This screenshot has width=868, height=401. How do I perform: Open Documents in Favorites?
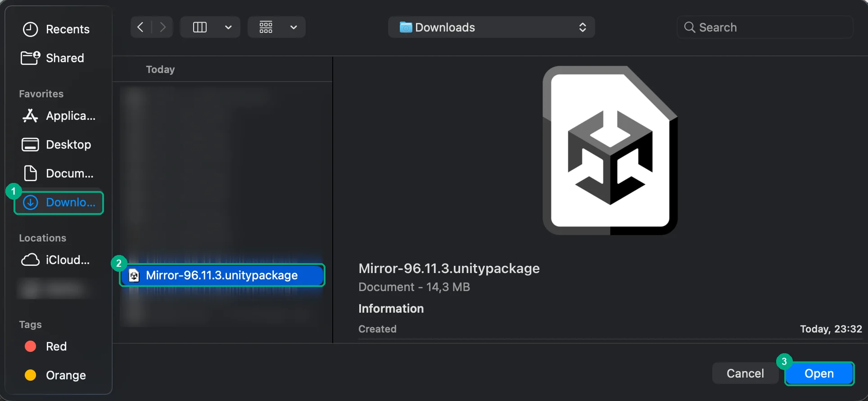(58, 173)
